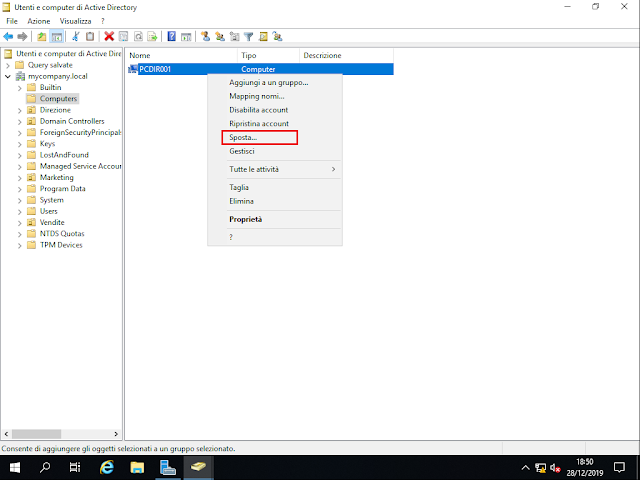This screenshot has width=640, height=480.
Task: Open the Azione menu
Action: tap(39, 21)
